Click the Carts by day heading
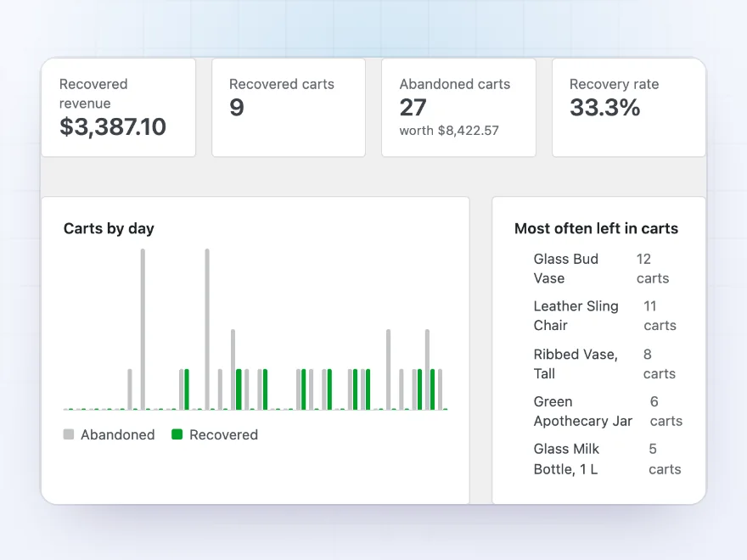The image size is (747, 560). point(109,228)
